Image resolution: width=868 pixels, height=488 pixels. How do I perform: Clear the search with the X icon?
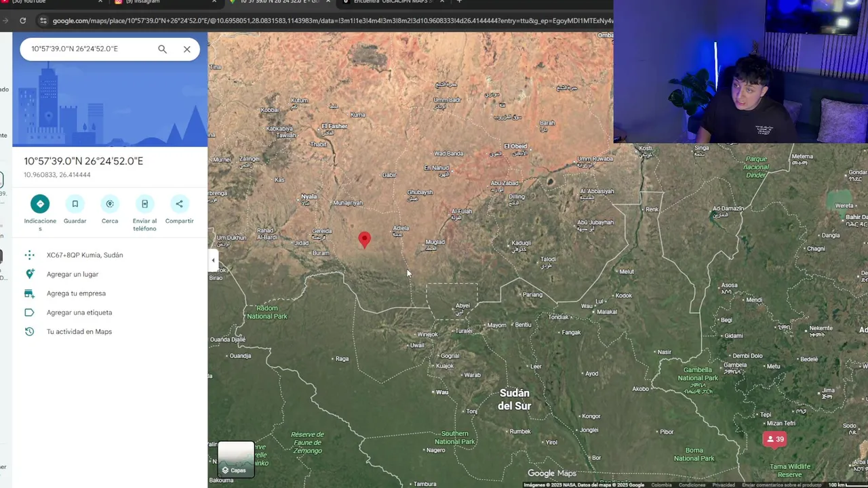coord(187,49)
